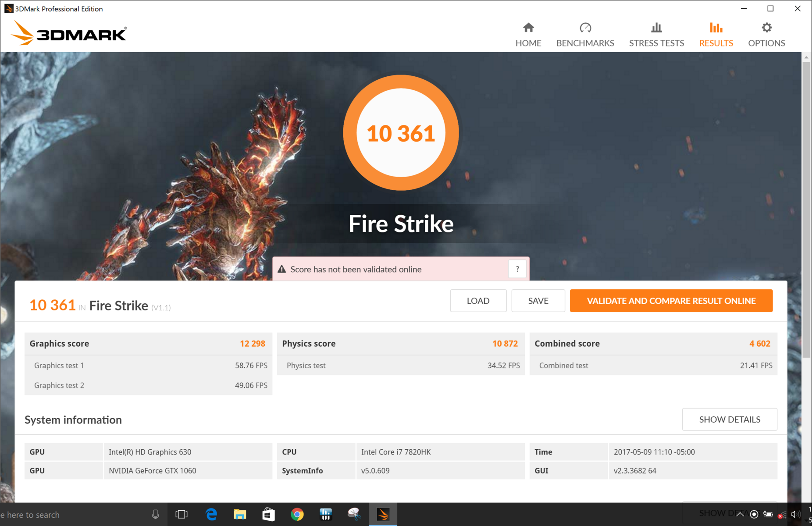Screen dimensions: 812x526
Task: Open the Stress Tests menu label
Action: pyautogui.click(x=656, y=43)
